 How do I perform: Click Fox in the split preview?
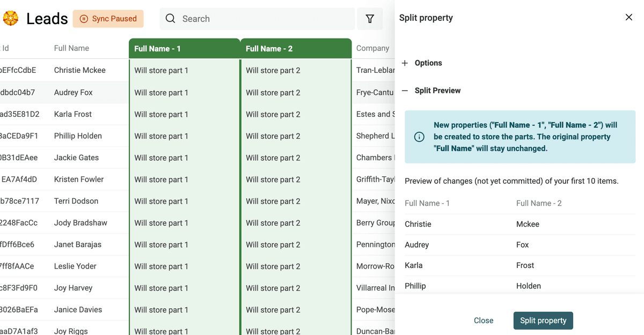coord(523,245)
